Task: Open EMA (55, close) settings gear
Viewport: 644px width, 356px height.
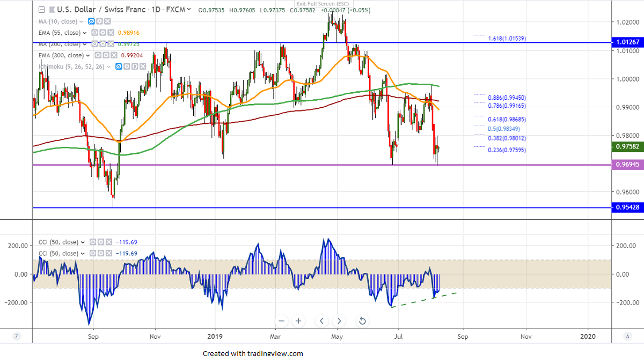Action: click(103, 33)
